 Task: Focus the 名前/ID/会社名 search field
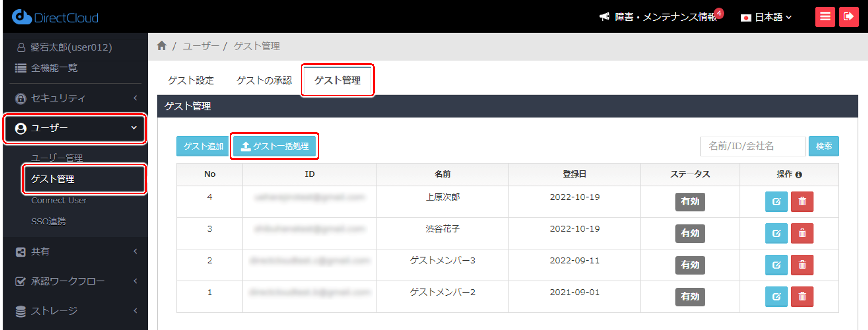[753, 146]
